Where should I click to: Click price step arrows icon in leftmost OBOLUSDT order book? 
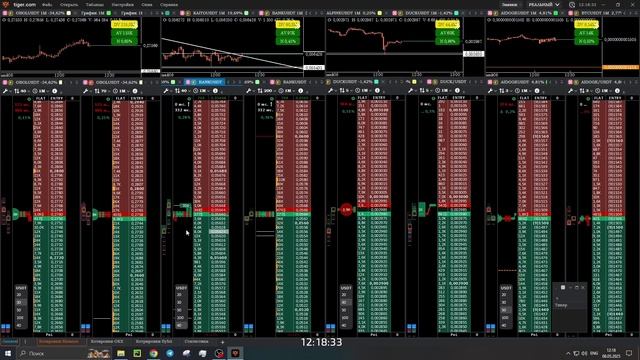tap(17, 91)
